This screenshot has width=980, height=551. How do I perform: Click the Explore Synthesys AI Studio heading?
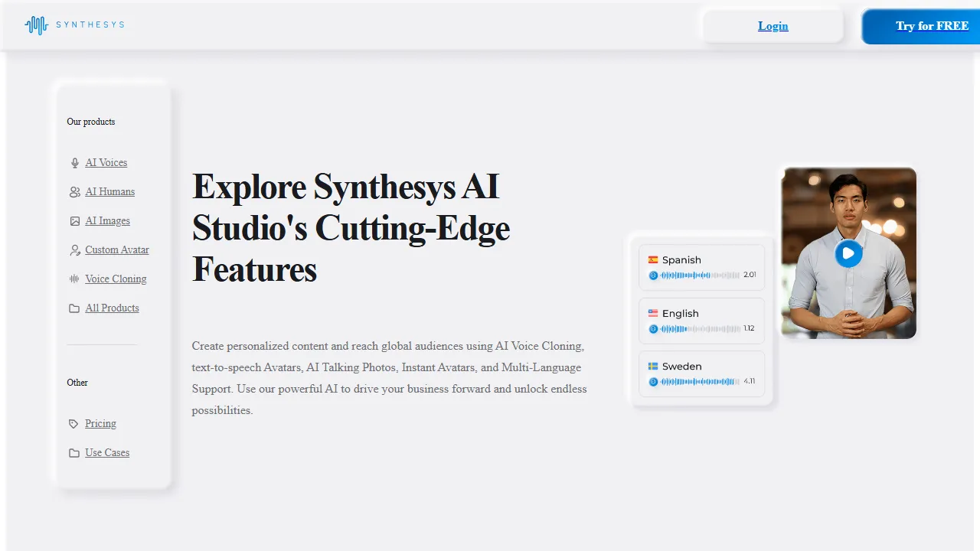(351, 228)
